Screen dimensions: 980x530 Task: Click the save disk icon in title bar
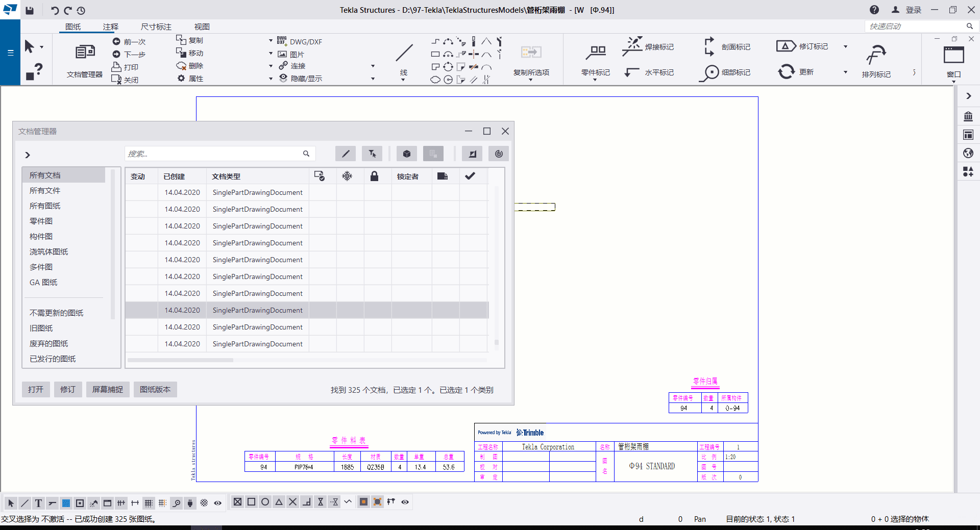30,10
